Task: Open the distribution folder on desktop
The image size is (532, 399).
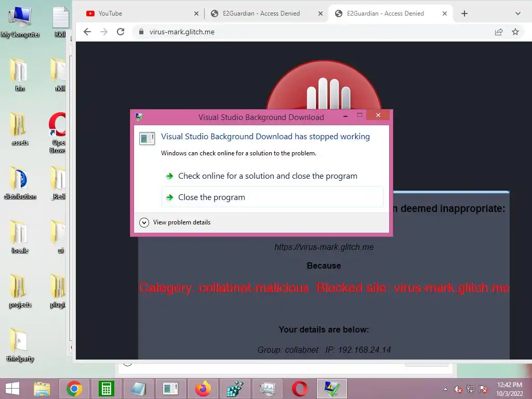Action: tap(20, 183)
